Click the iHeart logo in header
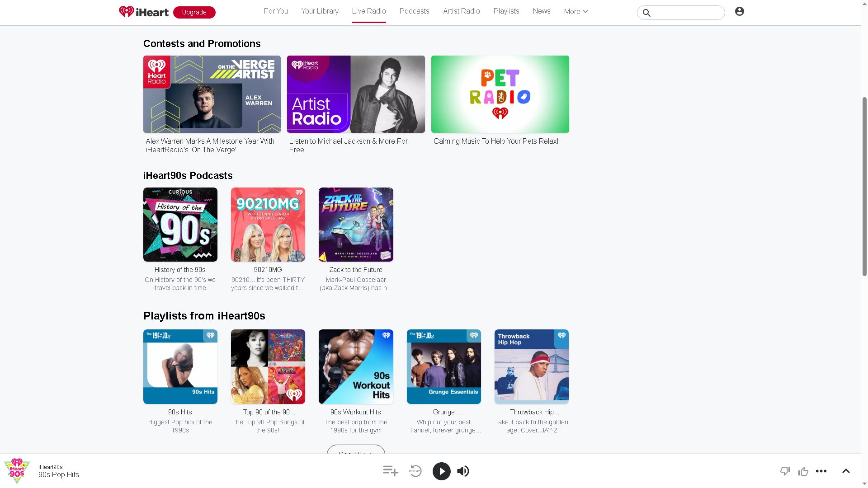The height and width of the screenshot is (488, 868). [x=144, y=12]
